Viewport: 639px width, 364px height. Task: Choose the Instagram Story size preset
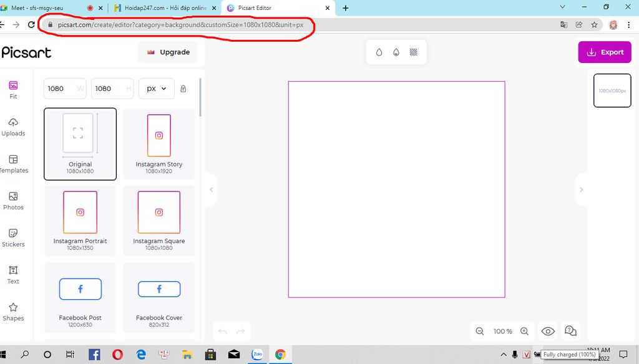tap(159, 144)
